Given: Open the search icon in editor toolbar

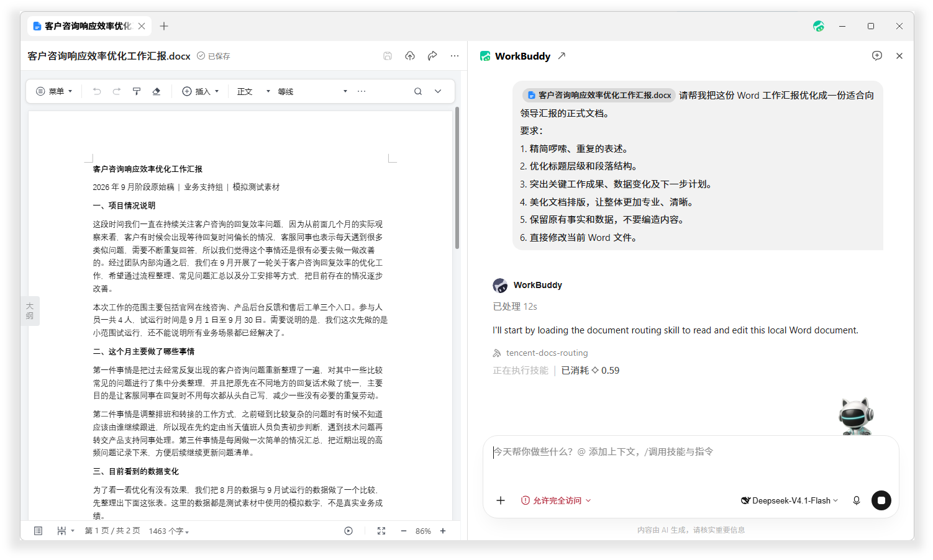Looking at the screenshot, I should tap(418, 91).
